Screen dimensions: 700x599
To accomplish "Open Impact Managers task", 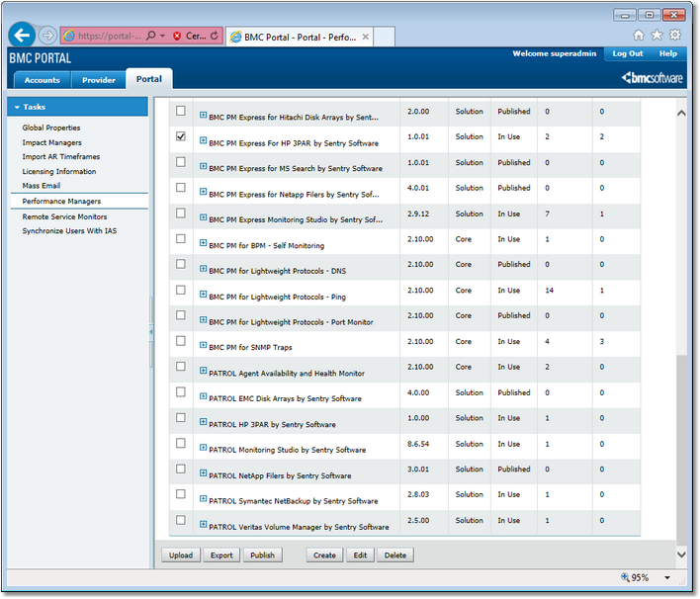I will tap(51, 142).
